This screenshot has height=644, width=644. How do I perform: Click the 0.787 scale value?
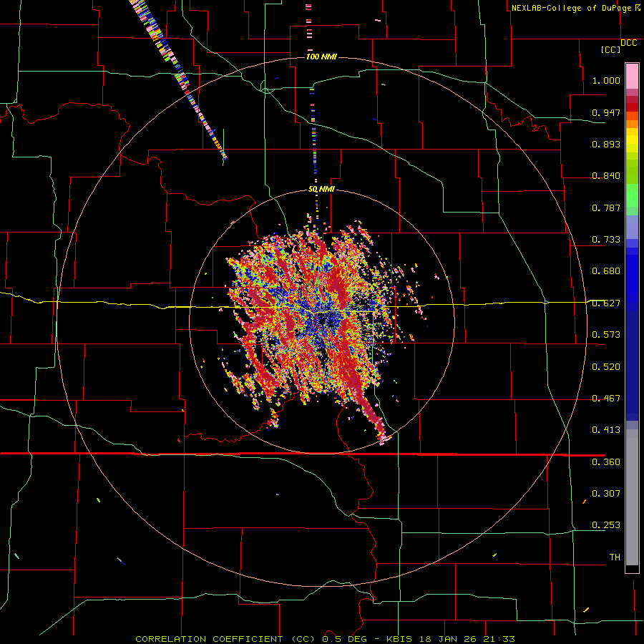[606, 208]
